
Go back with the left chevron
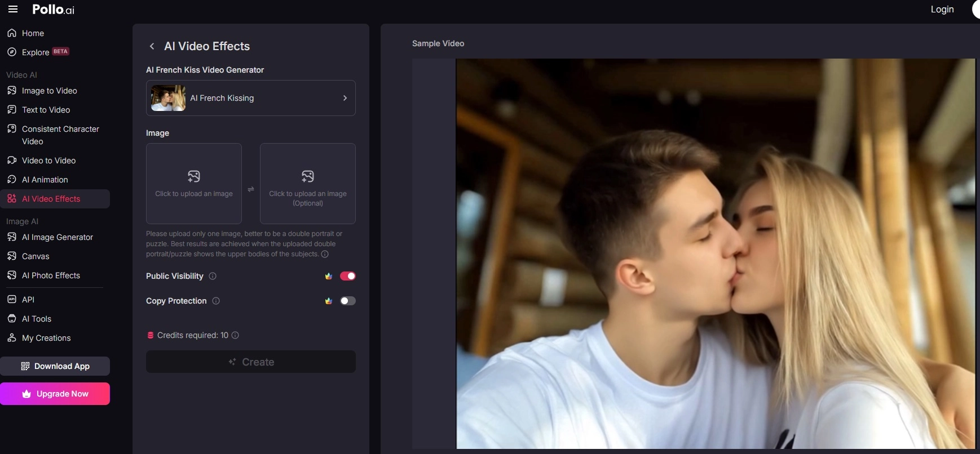[x=152, y=46]
